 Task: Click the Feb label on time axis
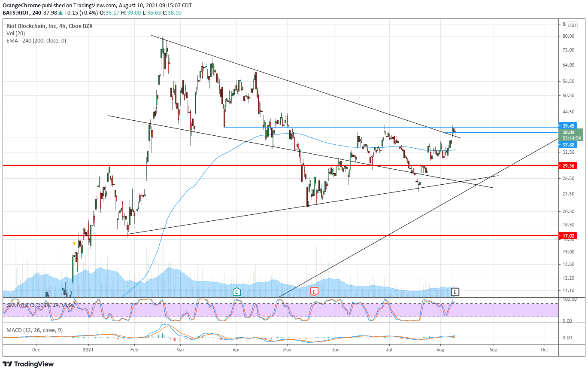(x=134, y=351)
